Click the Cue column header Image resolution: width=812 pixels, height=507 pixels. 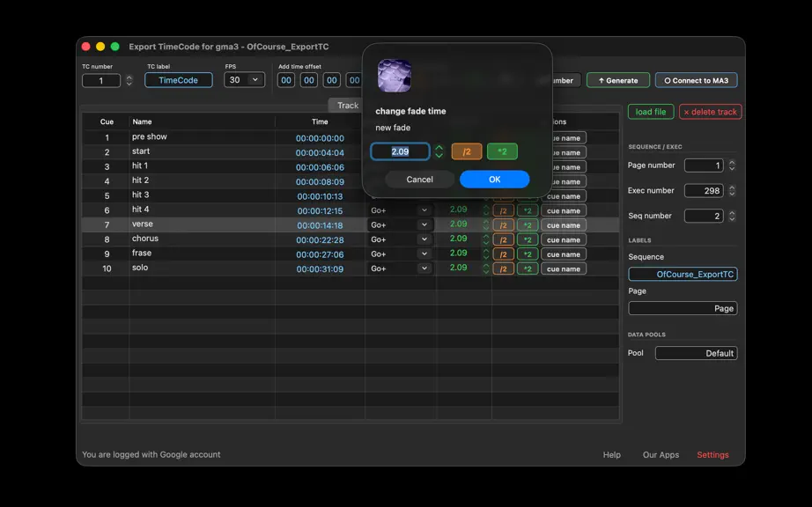coord(107,121)
